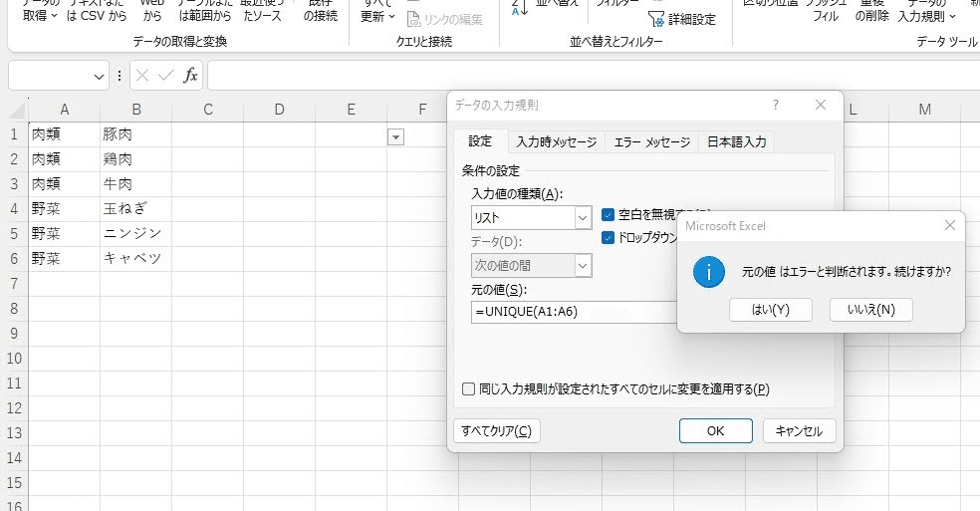Switch to the 入力時メッセージ tab
The width and height of the screenshot is (980, 511).
pyautogui.click(x=557, y=142)
